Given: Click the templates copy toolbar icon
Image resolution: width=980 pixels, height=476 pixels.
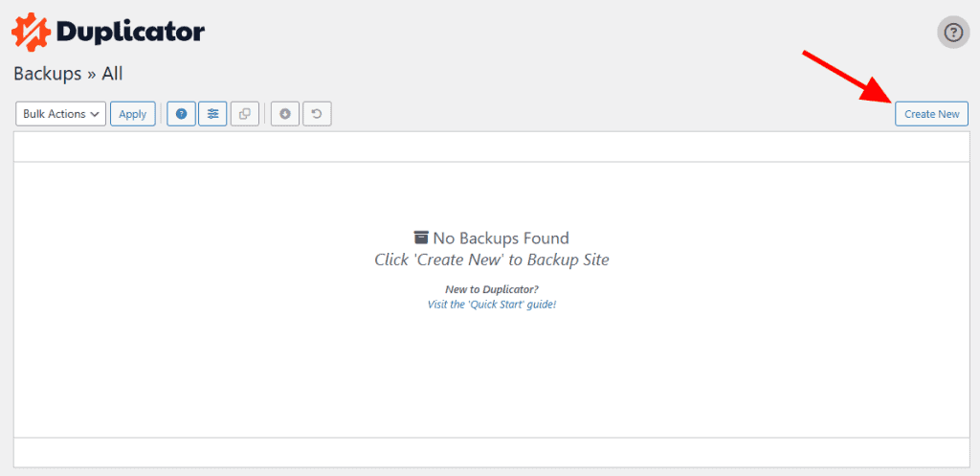Looking at the screenshot, I should point(245,114).
